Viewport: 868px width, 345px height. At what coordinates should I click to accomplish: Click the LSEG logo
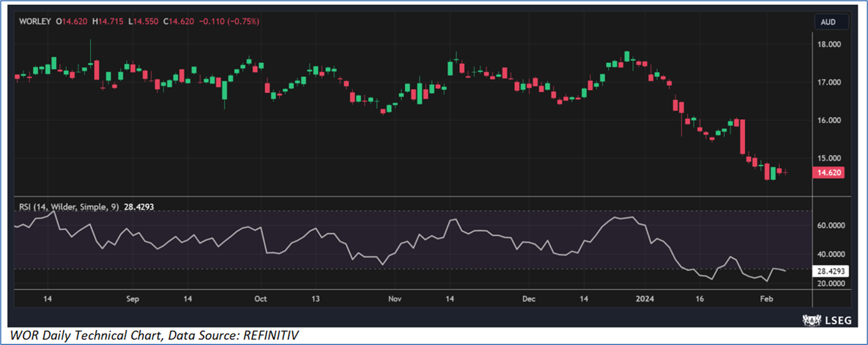(x=828, y=320)
